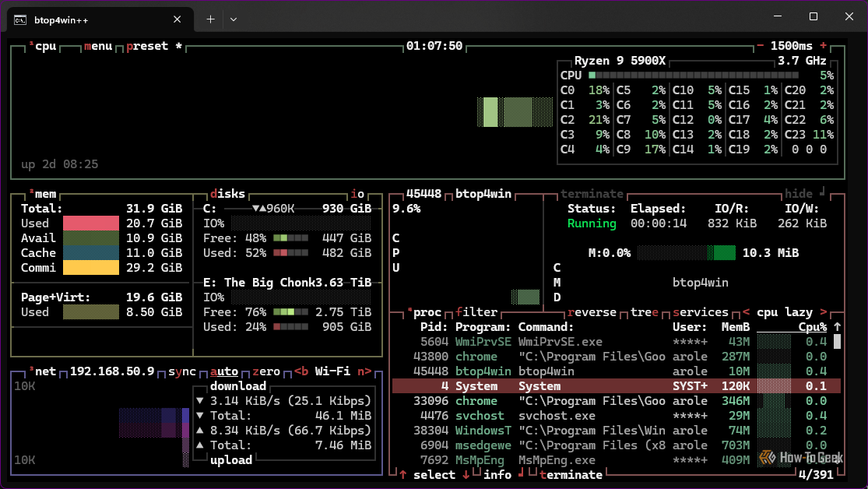Open the process filter input
Image resolution: width=868 pixels, height=489 pixels.
476,312
